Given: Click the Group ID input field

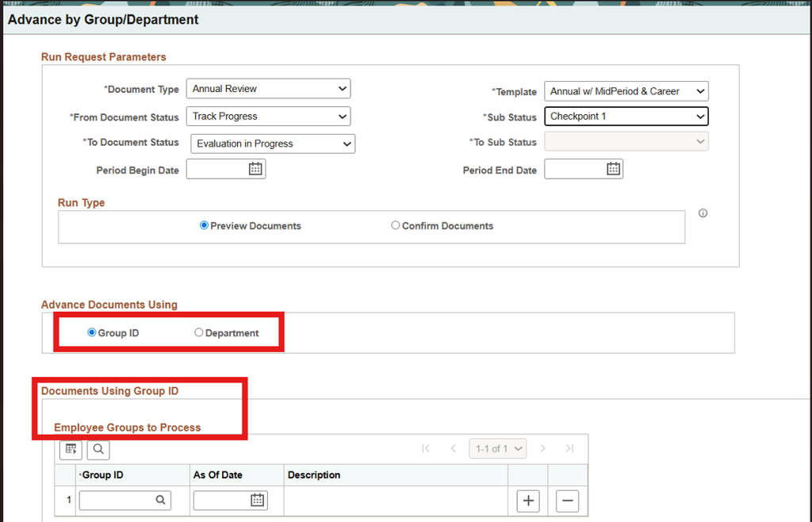Looking at the screenshot, I should click(x=124, y=500).
